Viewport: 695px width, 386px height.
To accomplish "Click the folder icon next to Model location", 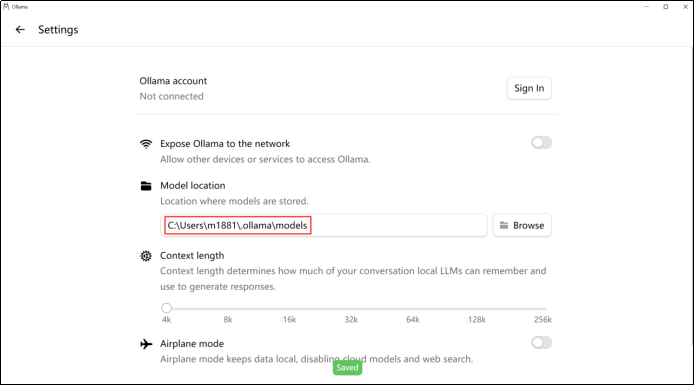I will point(146,186).
